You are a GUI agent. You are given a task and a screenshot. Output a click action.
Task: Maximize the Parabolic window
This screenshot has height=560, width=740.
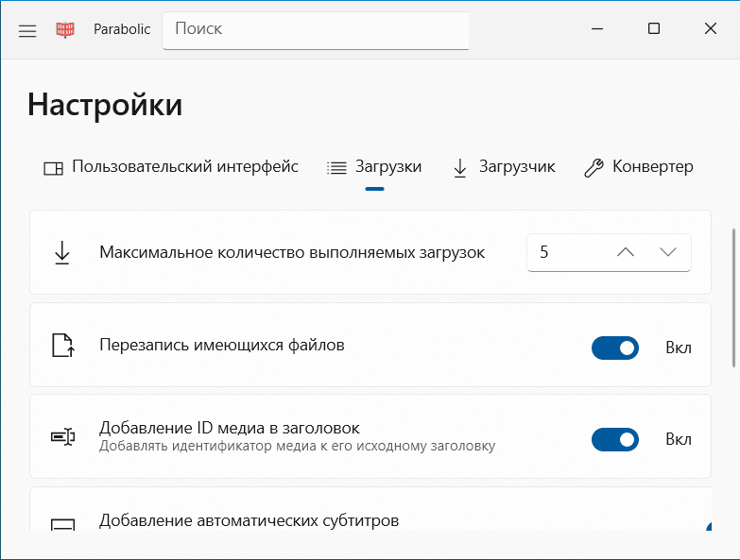(654, 29)
